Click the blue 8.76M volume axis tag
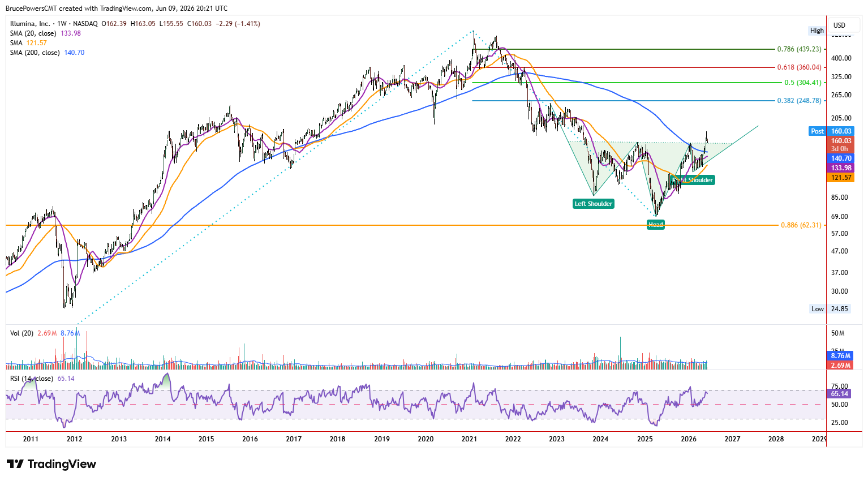 tap(841, 356)
